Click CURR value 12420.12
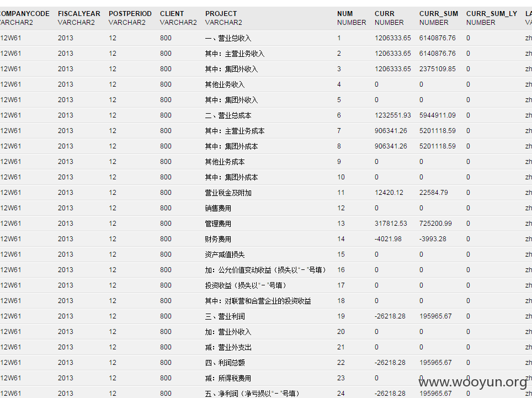 point(389,193)
